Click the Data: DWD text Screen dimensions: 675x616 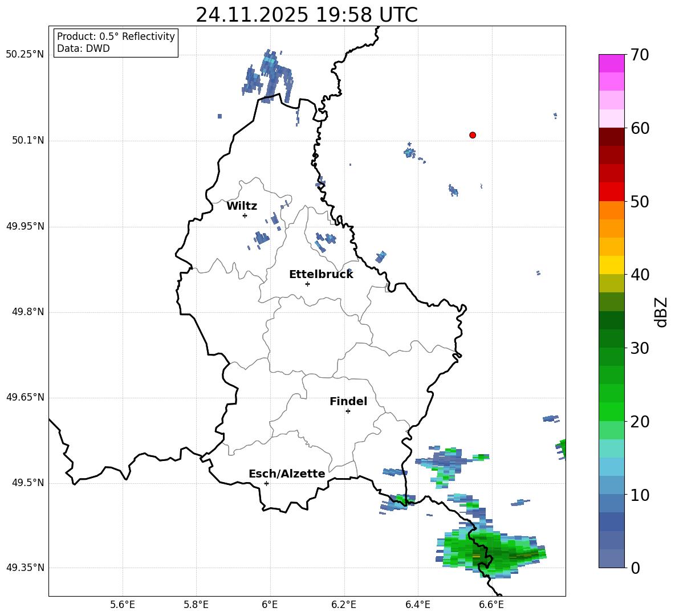[83, 48]
